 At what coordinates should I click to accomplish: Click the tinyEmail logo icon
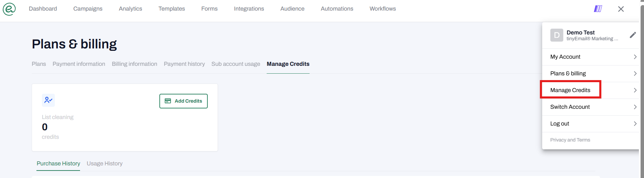pyautogui.click(x=9, y=9)
